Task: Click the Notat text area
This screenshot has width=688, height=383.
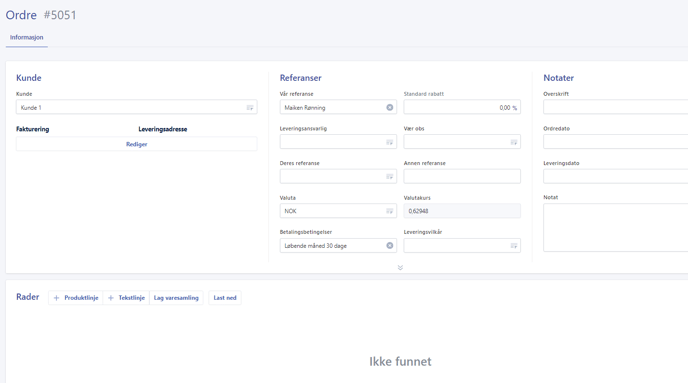Action: pos(616,228)
